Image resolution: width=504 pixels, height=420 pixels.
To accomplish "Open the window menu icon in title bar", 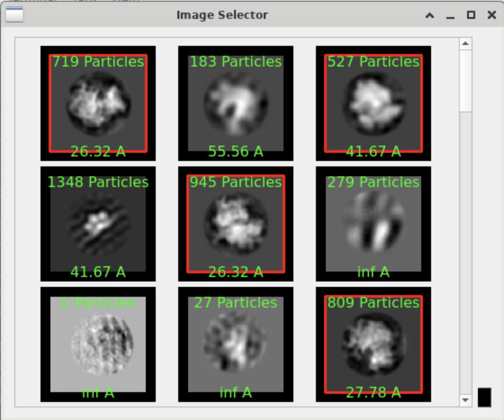I will point(14,15).
